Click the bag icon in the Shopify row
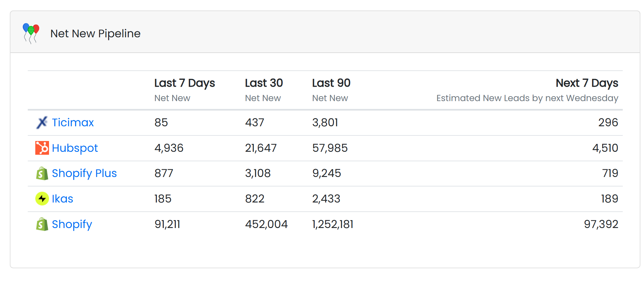Screen dimensions: 644x282 pyautogui.click(x=42, y=224)
